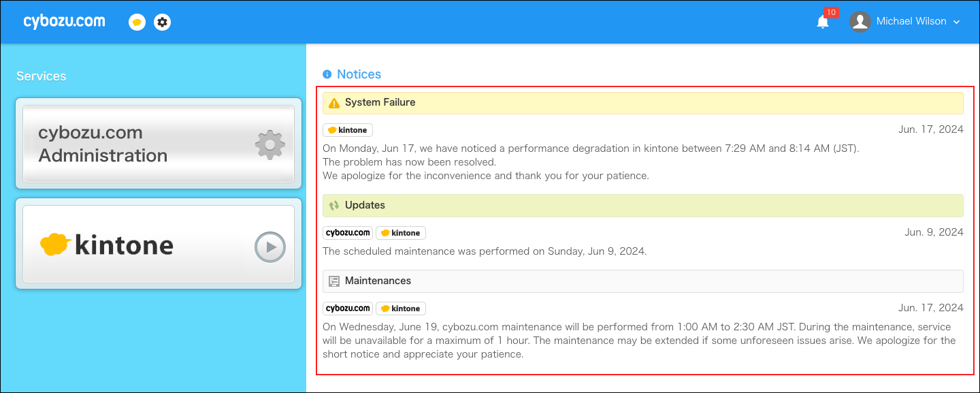The image size is (980, 393).
Task: Select the kintone tag on System Failure notice
Action: point(348,129)
